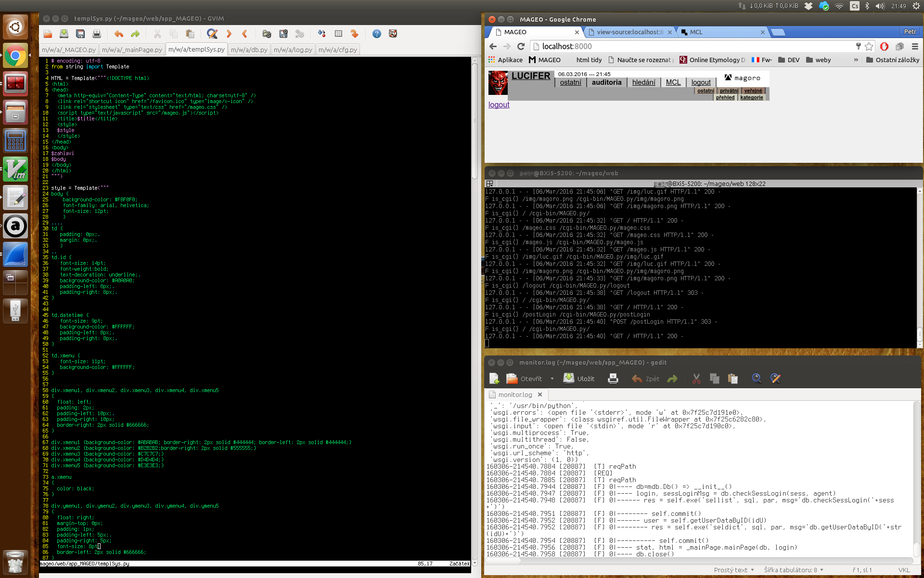Redo change in GVIM toolbar
Image resolution: width=924 pixels, height=578 pixels.
click(x=135, y=34)
